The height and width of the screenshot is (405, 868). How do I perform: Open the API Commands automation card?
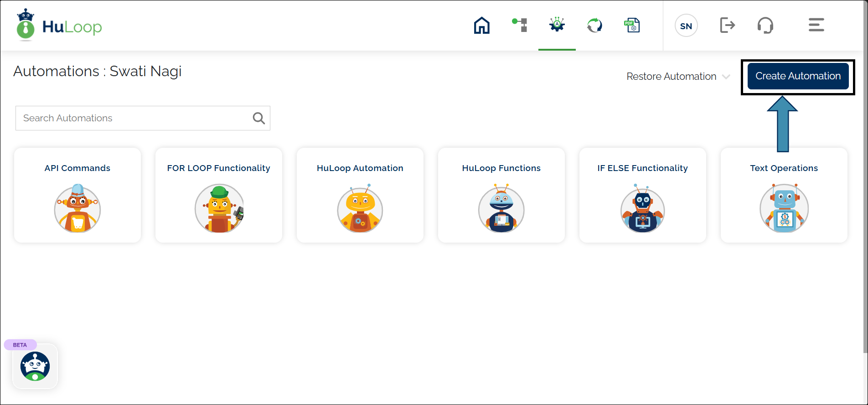click(77, 195)
